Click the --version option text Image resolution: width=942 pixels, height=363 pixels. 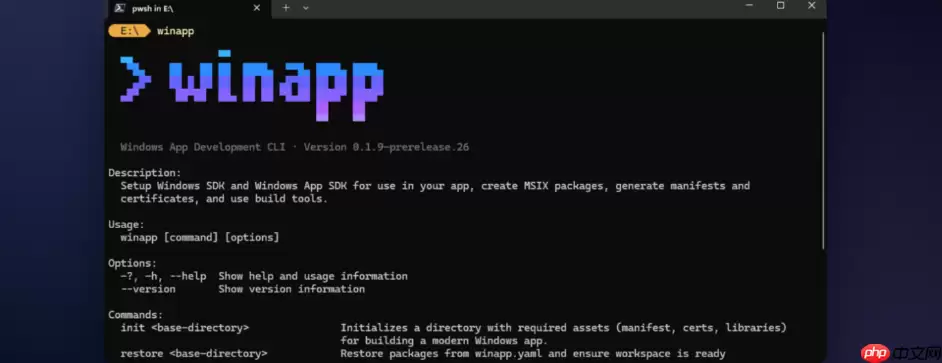click(148, 289)
